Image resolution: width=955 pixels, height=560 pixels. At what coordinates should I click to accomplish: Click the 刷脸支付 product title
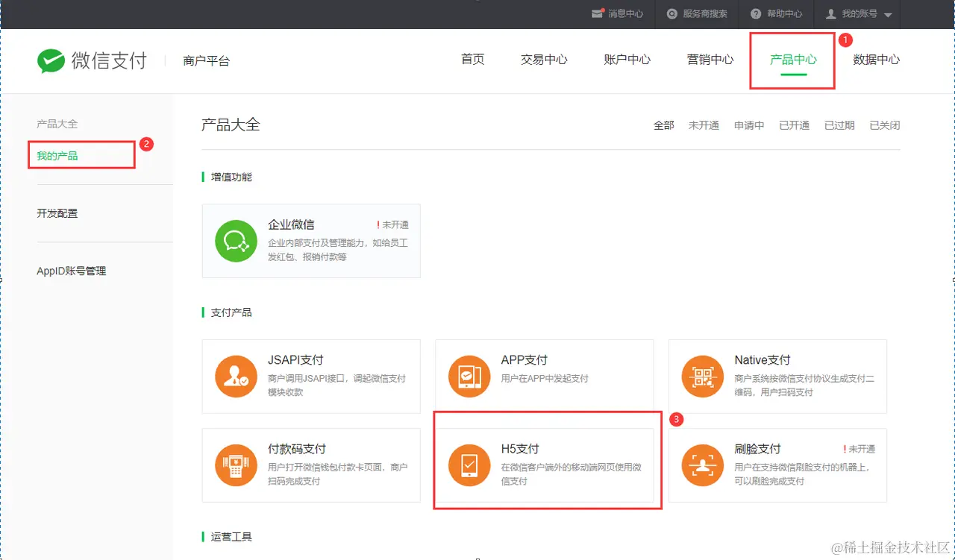click(757, 449)
